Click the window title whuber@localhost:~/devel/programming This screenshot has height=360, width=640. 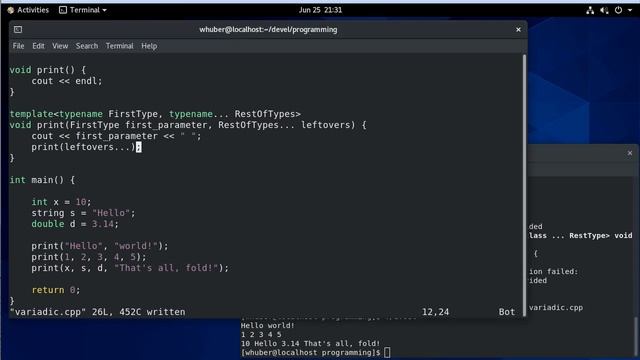tap(268, 29)
